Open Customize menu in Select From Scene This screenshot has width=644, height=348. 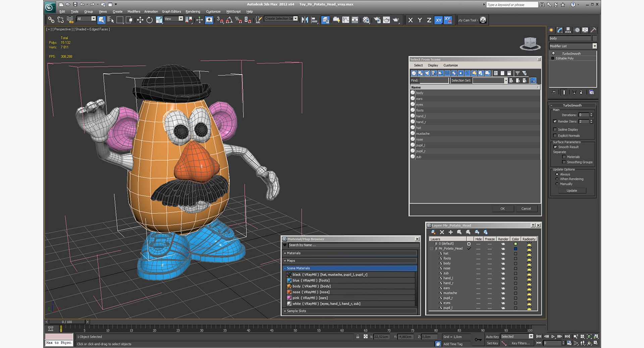pyautogui.click(x=450, y=65)
